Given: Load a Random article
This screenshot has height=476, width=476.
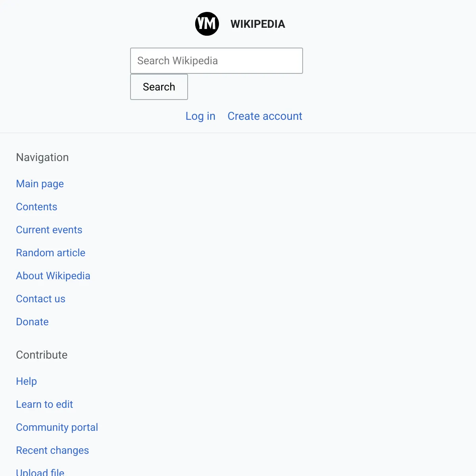Looking at the screenshot, I should pyautogui.click(x=51, y=253).
